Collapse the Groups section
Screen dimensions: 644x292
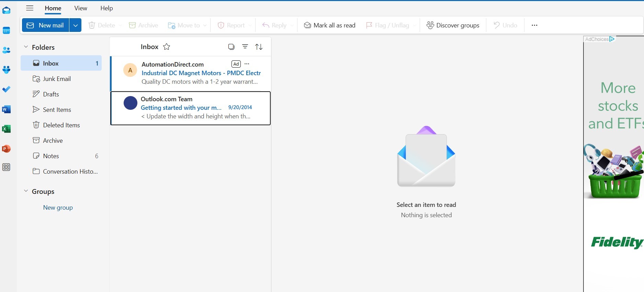coord(26,191)
